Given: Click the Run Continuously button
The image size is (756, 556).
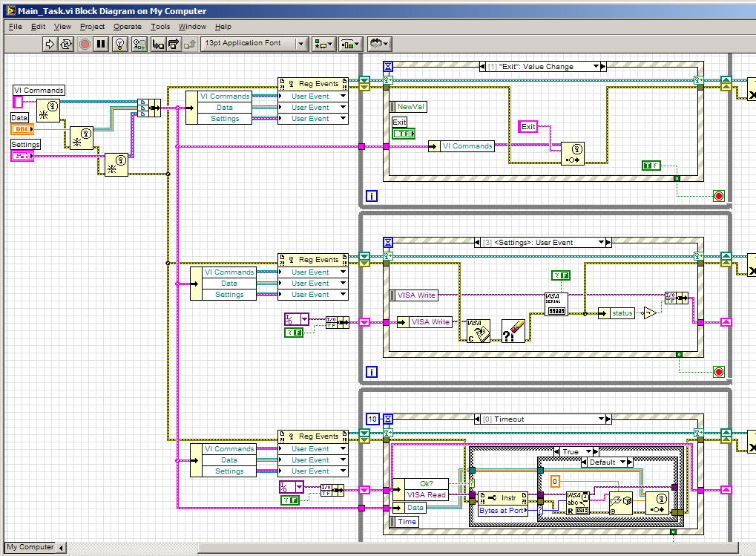Looking at the screenshot, I should (67, 44).
